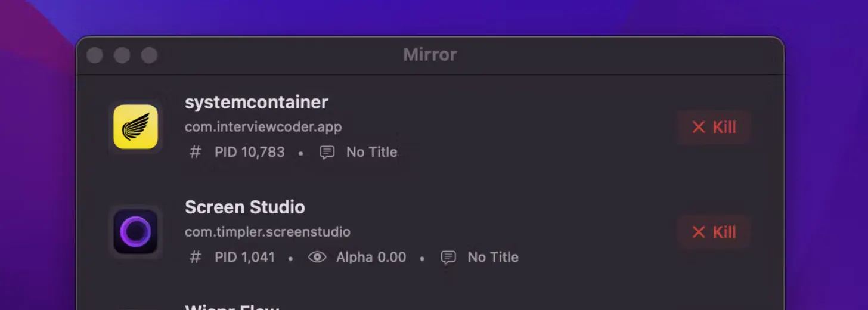Click the Mirror window title bar text
This screenshot has height=310, width=868.
pos(430,55)
